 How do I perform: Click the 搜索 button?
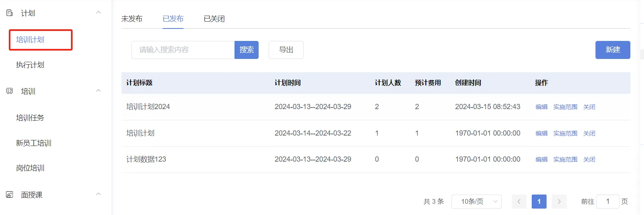pos(247,50)
